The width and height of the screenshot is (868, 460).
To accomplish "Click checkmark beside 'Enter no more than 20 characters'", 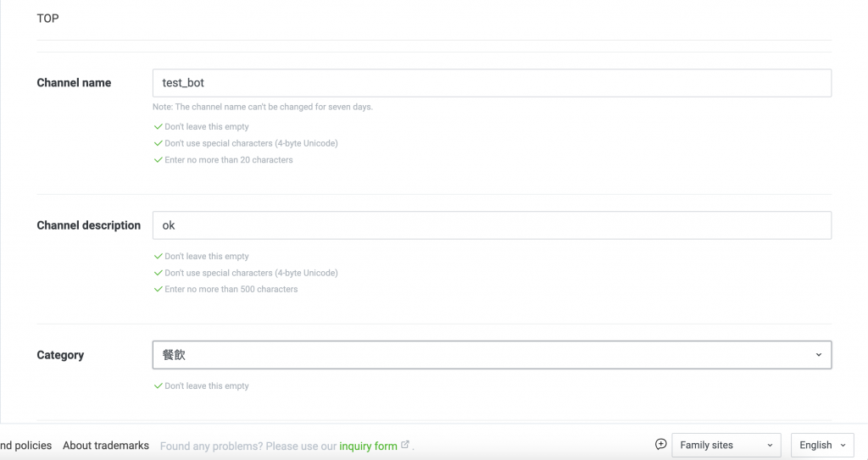I will pyautogui.click(x=158, y=160).
